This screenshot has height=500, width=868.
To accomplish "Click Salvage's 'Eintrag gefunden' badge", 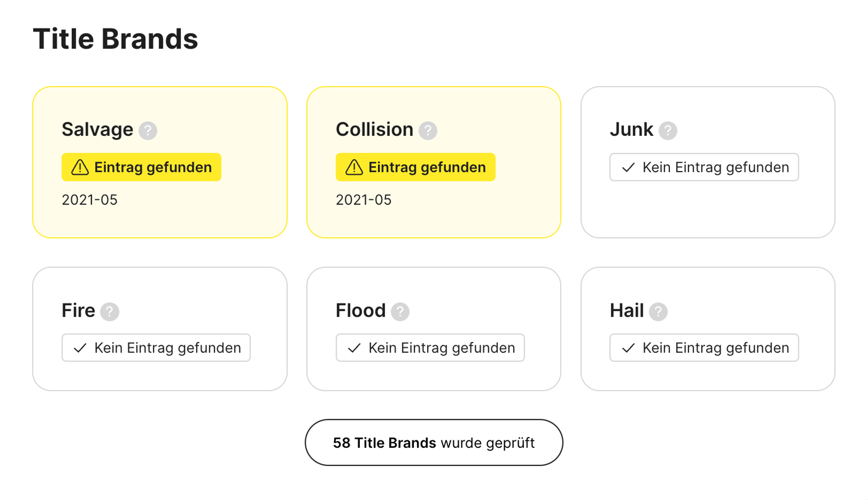I will pos(141,167).
